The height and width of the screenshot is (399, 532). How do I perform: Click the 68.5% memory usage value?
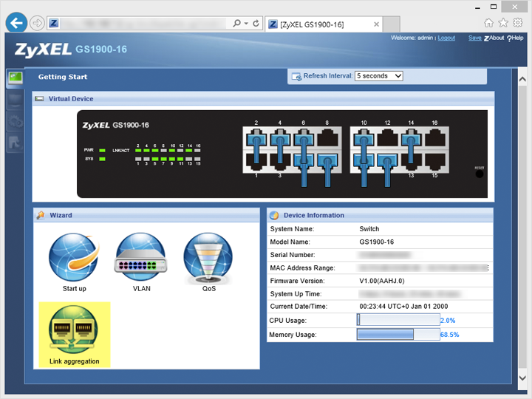click(449, 335)
